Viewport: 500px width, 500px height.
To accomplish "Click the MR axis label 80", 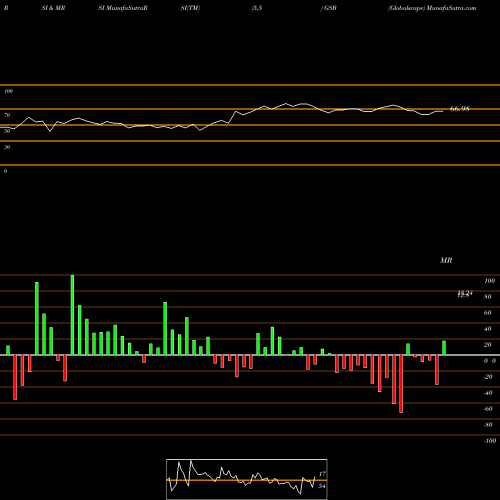I will tap(488, 297).
